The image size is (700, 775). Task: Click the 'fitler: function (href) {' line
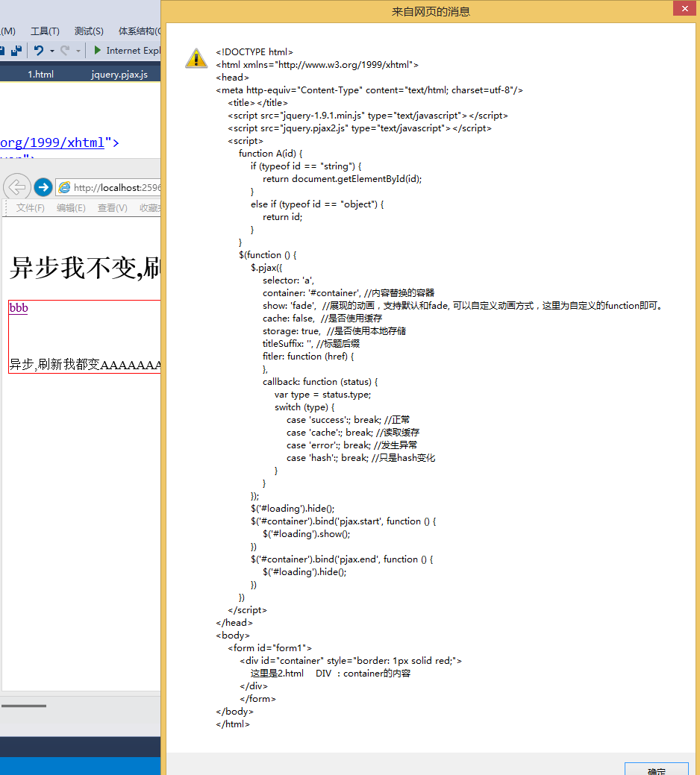click(x=308, y=357)
